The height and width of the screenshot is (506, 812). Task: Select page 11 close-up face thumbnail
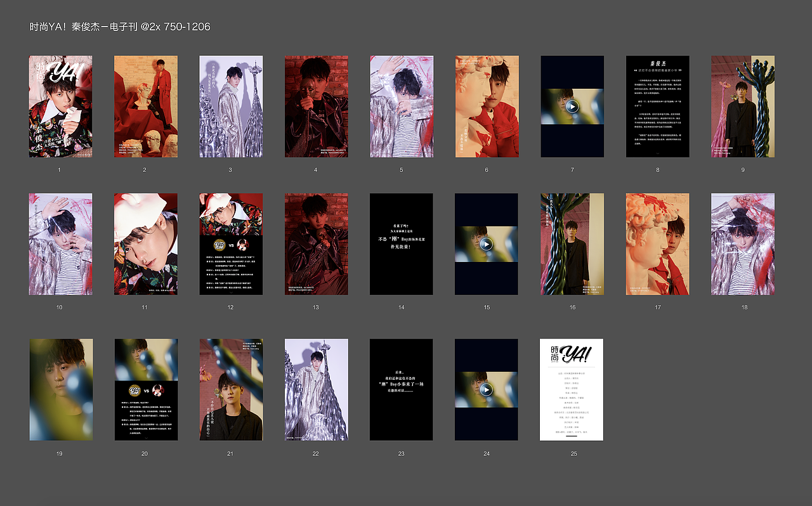click(146, 244)
